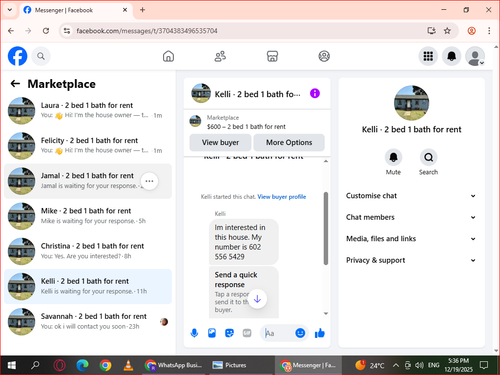Click the chat scrollbar thumb
Image resolution: width=500 pixels, height=375 pixels.
326,229
